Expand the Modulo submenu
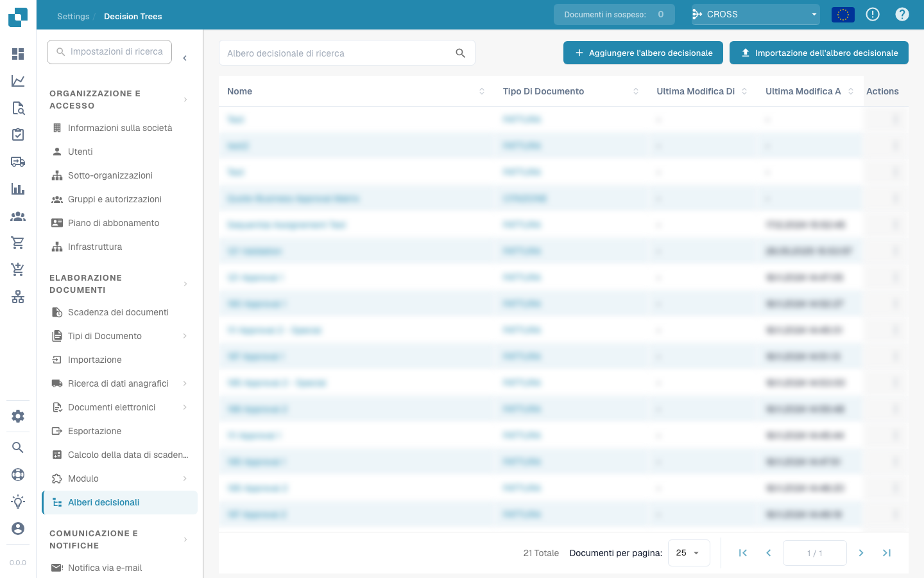Viewport: 924px width, 578px height. [x=185, y=478]
